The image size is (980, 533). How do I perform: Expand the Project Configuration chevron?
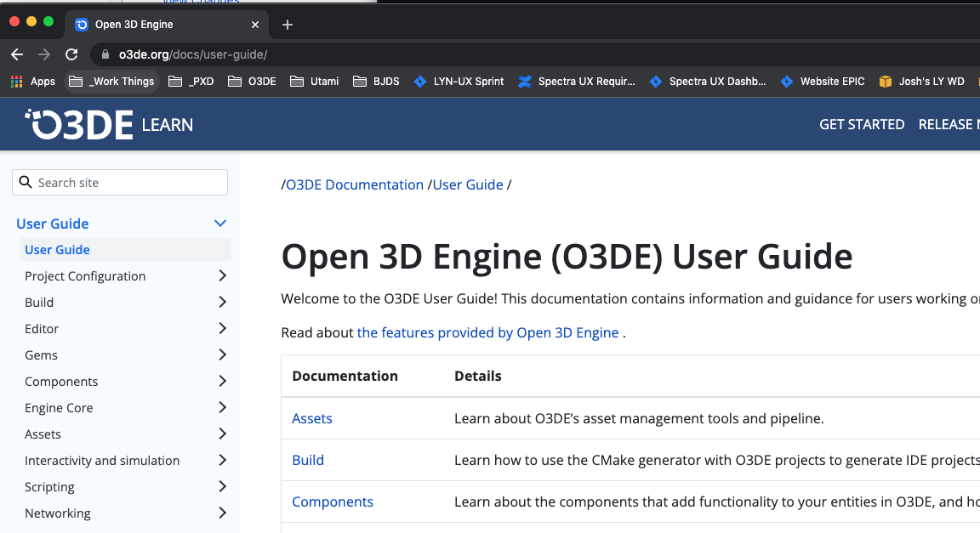pyautogui.click(x=223, y=275)
